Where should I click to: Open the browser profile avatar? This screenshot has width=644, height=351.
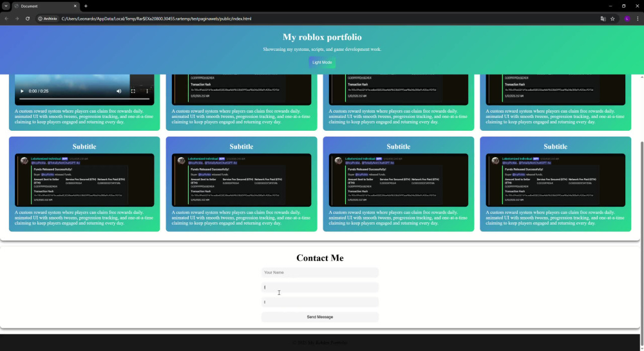pos(627,19)
